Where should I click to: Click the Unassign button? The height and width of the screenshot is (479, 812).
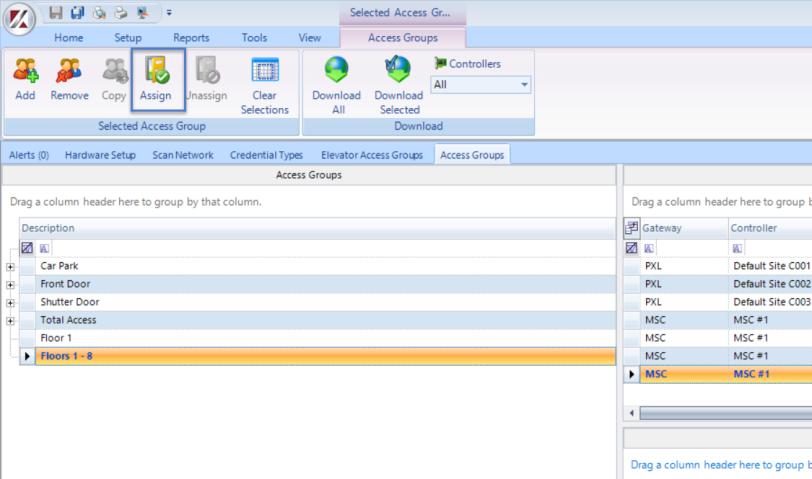pos(207,79)
